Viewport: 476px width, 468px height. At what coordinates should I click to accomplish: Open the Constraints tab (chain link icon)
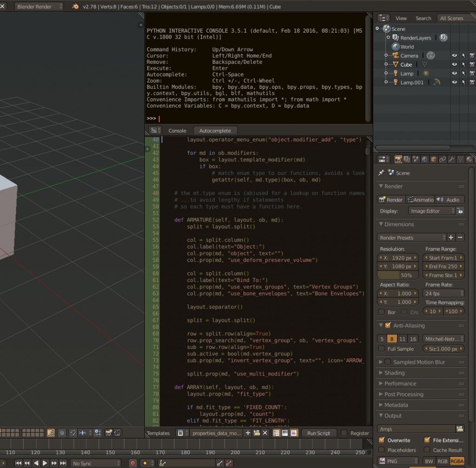[442, 159]
